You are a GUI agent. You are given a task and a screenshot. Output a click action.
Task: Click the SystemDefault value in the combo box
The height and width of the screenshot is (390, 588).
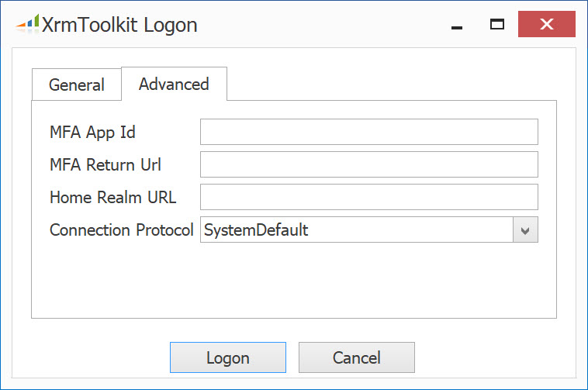[x=256, y=230]
